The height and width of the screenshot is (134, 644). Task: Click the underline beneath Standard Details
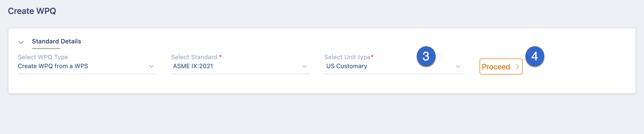pos(46,48)
